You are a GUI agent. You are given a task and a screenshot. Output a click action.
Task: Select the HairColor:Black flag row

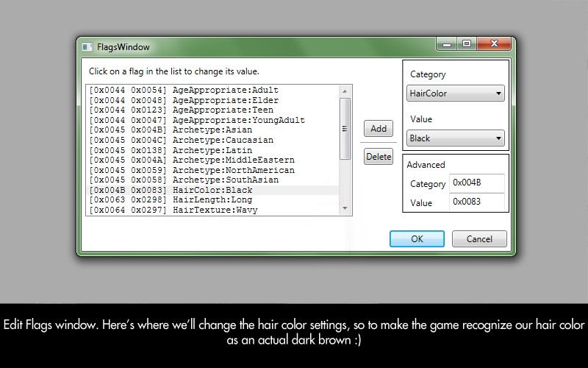coord(212,190)
